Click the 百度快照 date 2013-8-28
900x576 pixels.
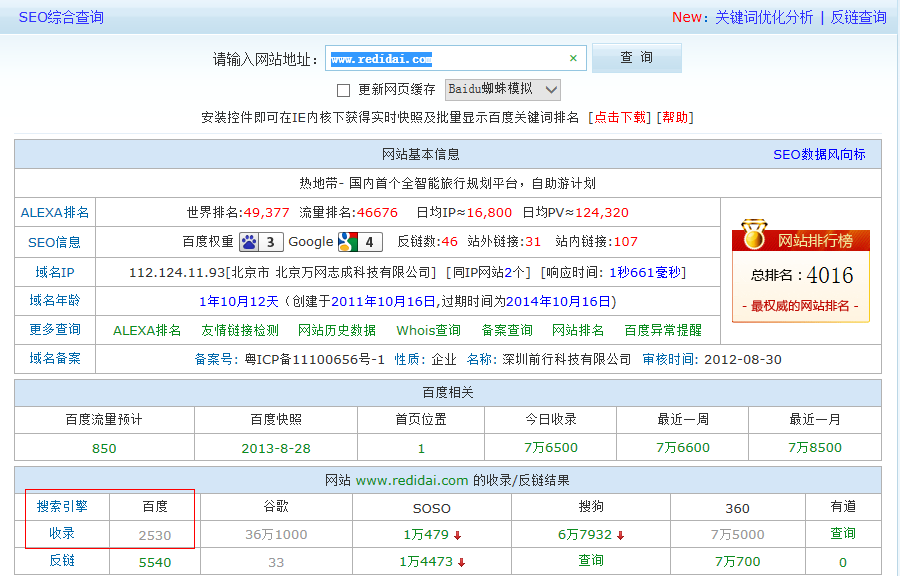pos(276,449)
